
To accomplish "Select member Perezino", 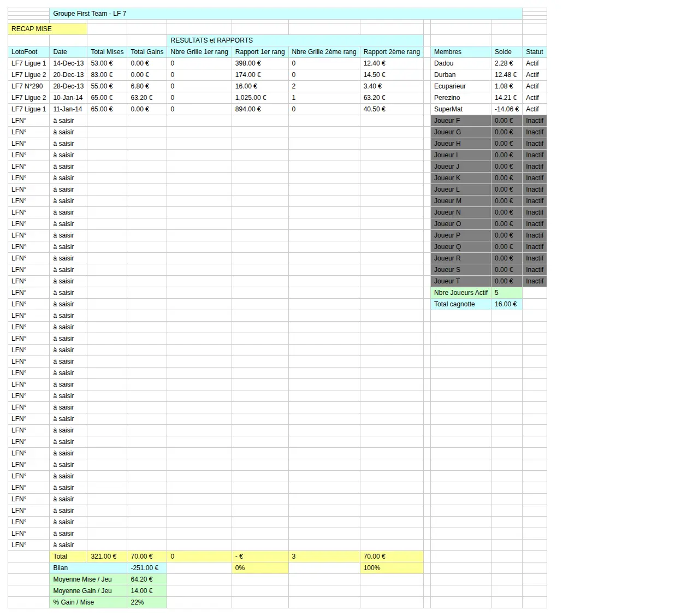I will (x=461, y=98).
